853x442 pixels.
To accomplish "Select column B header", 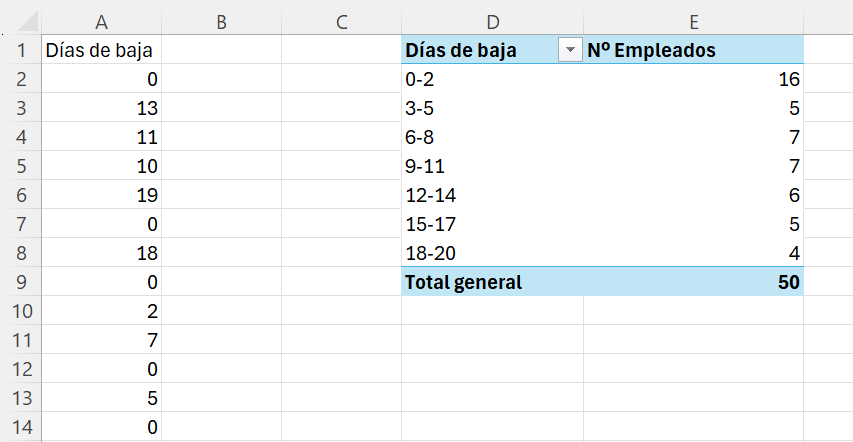I will pyautogui.click(x=221, y=21).
